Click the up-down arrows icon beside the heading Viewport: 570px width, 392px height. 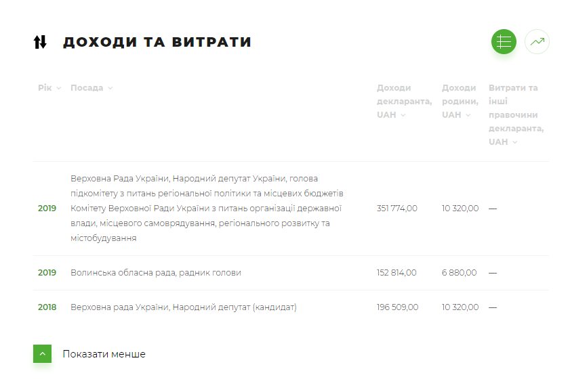(x=41, y=42)
